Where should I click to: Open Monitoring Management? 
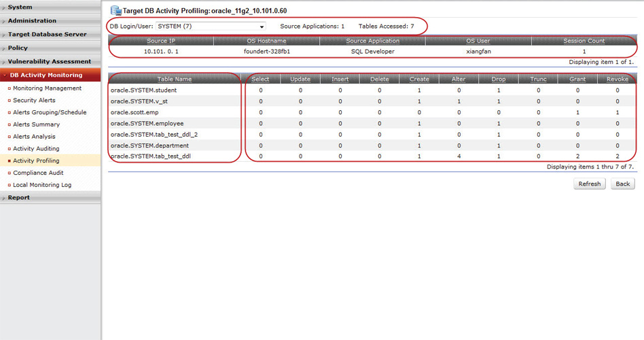click(48, 88)
